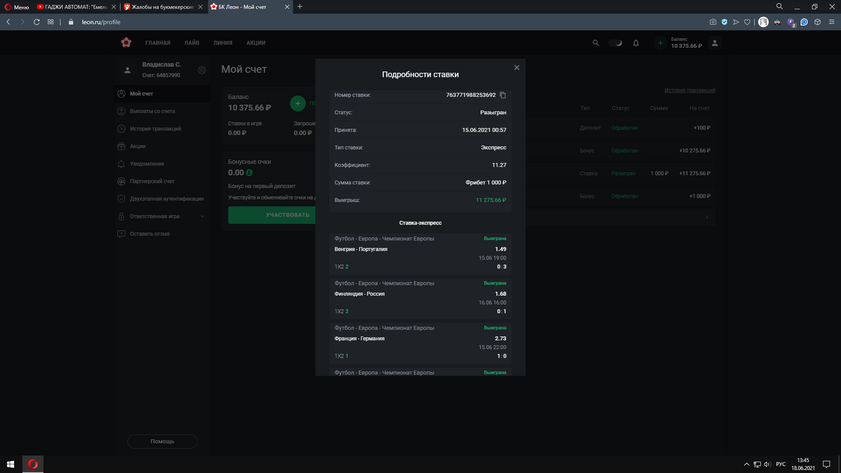
Task: Open the ЛИНИЯ menu item
Action: (223, 43)
